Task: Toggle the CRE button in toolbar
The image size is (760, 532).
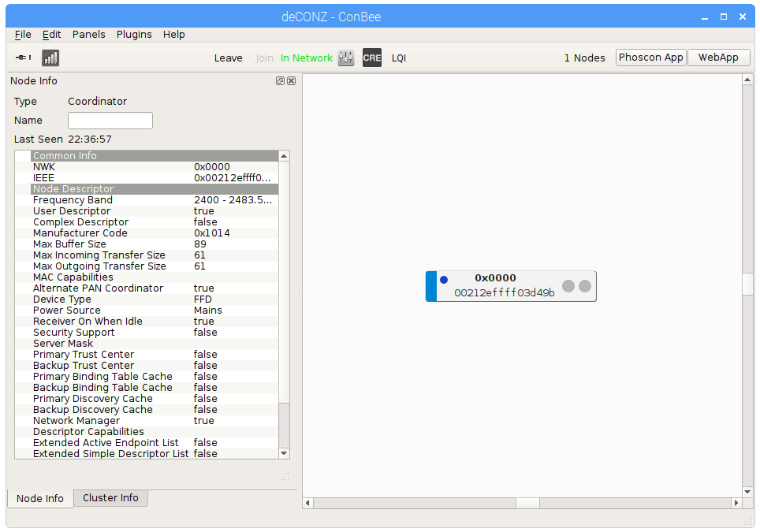Action: point(372,58)
